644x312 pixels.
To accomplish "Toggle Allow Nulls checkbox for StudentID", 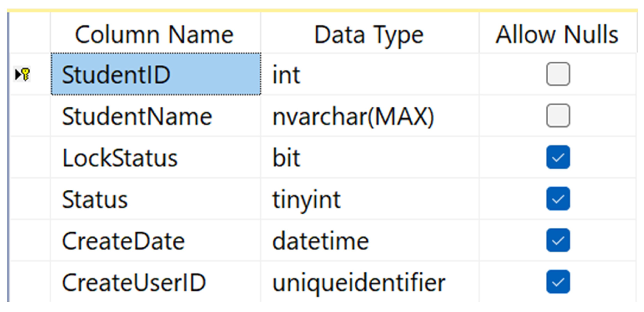I will pos(558,74).
